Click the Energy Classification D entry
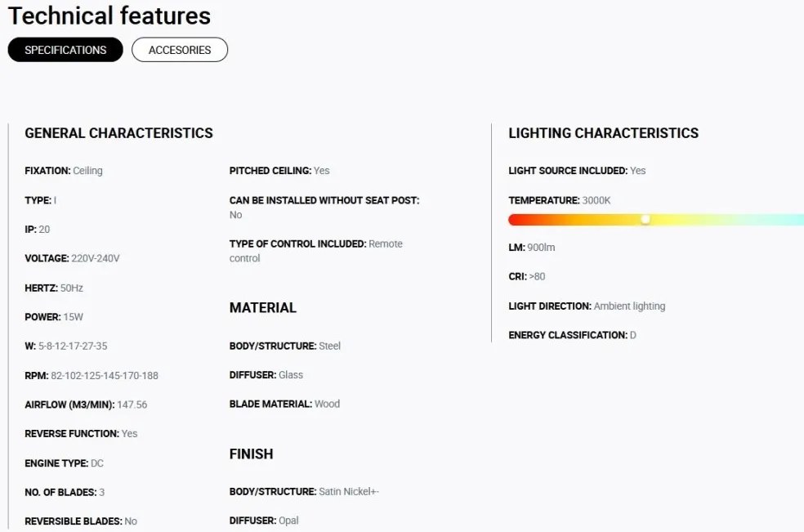Screen dimensions: 804x532 pyautogui.click(x=572, y=336)
